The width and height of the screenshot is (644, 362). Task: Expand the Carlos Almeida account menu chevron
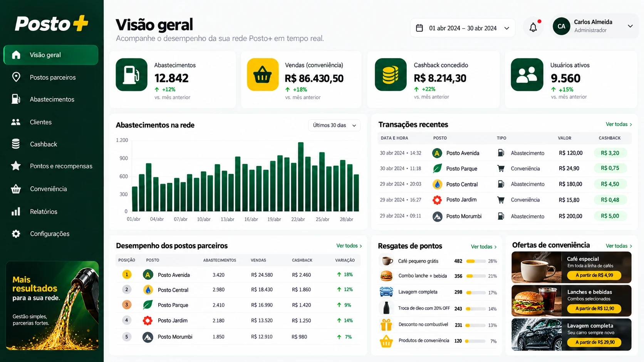[630, 26]
